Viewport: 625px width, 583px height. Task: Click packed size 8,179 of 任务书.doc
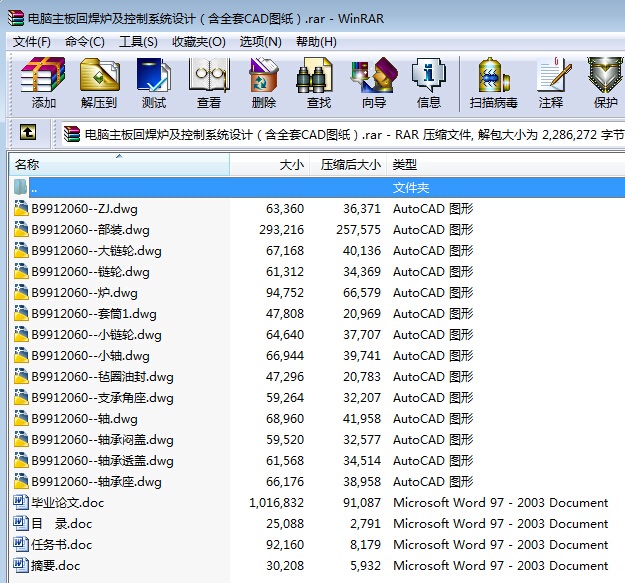point(365,544)
